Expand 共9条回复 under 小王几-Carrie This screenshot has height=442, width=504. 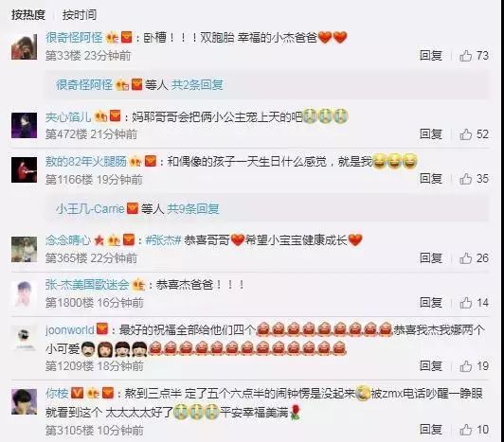[193, 209]
